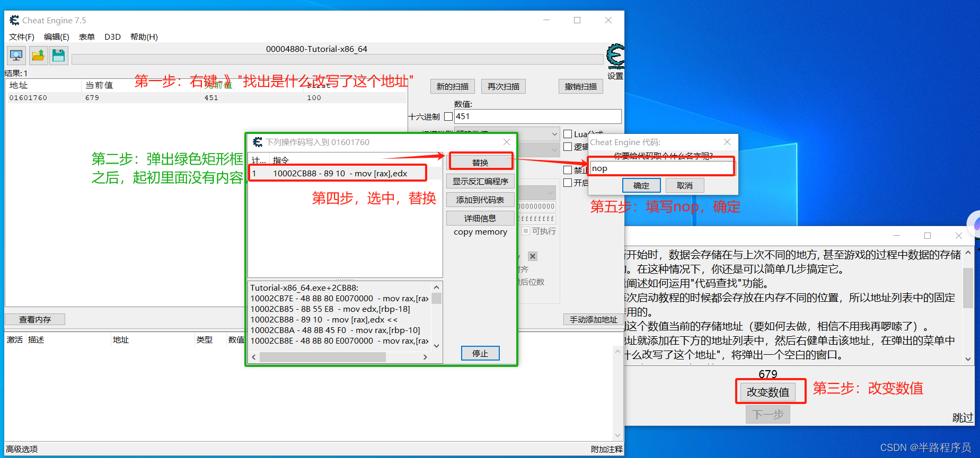The image size is (980, 458).
Task: Click the disassembly horizontal scrollbar thumb
Action: point(322,357)
